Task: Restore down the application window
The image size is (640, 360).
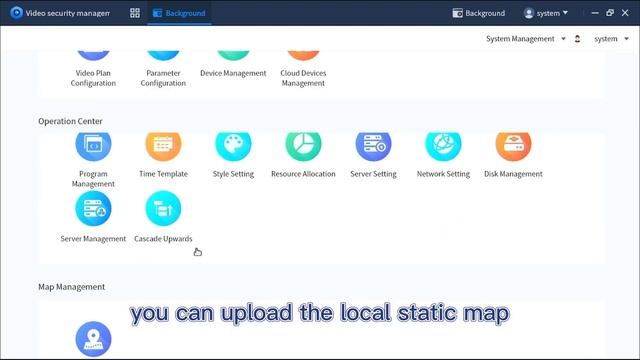Action: tap(610, 13)
